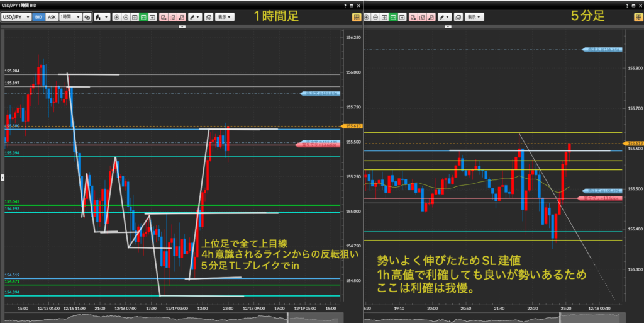Click the first pink order icon, left chart

163,17
